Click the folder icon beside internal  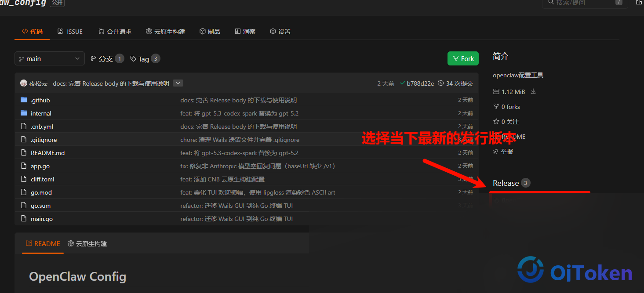point(24,113)
